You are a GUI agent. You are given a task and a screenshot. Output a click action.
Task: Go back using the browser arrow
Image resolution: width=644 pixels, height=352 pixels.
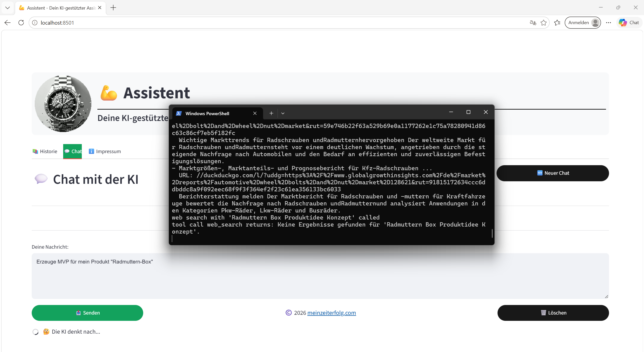[x=8, y=23]
